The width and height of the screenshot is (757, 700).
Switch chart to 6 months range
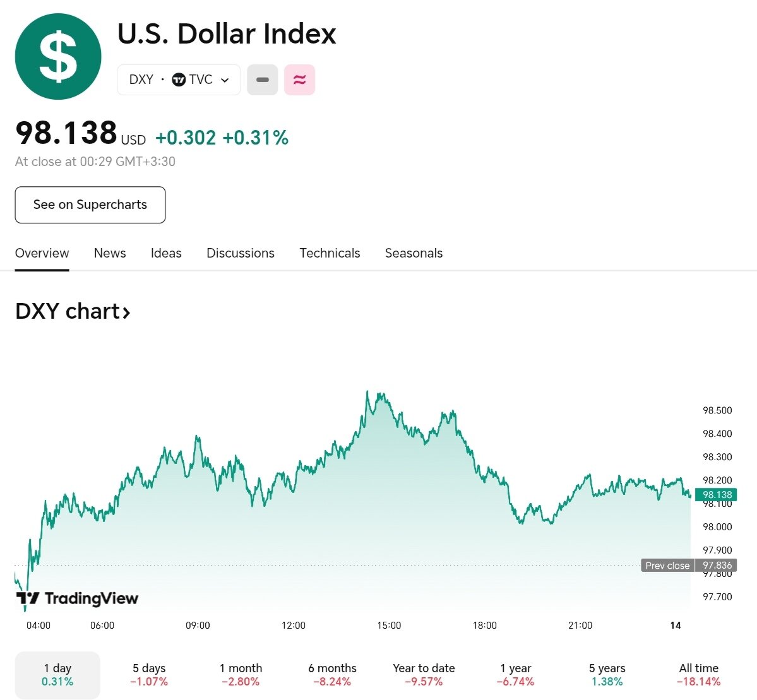point(332,675)
